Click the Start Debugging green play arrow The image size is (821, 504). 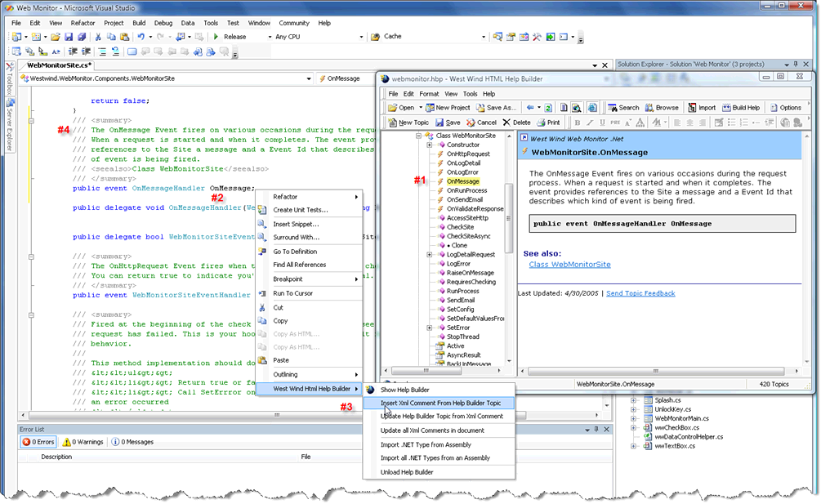pos(216,37)
